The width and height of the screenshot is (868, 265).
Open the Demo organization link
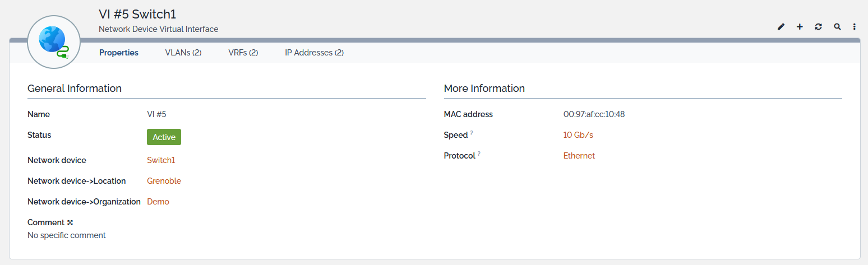(x=158, y=202)
